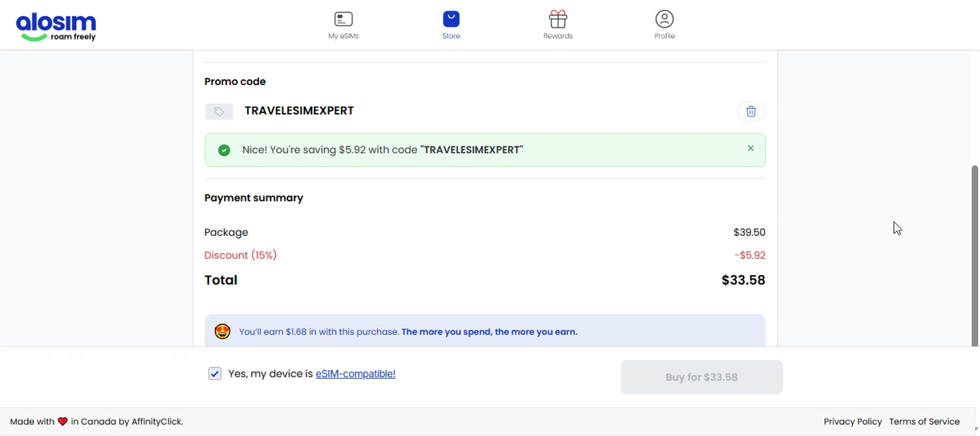Click the Package price $39.50
Viewport: 980px width, 436px height.
pyautogui.click(x=749, y=232)
